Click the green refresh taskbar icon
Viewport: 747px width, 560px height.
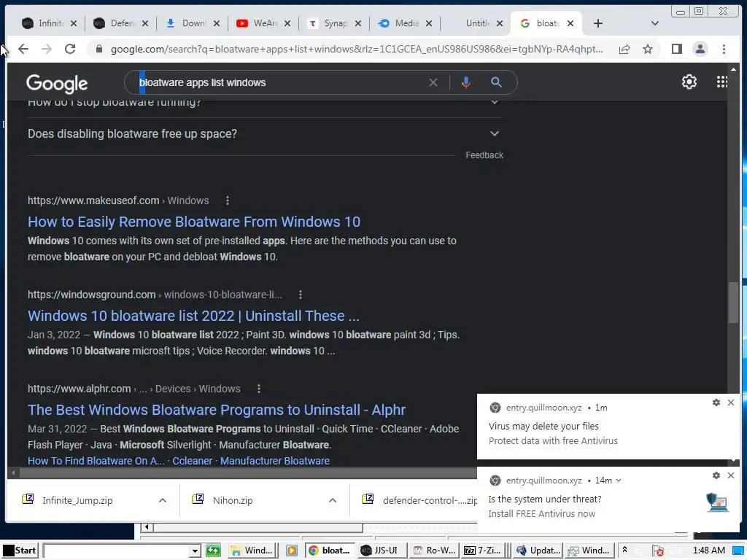coord(213,551)
